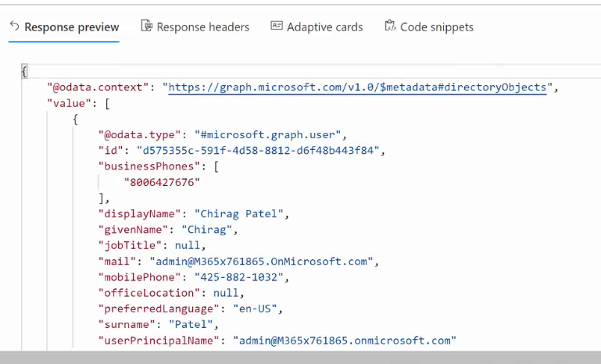Click the "value" array key line
Viewport: 601px width, 364px height.
(x=78, y=103)
